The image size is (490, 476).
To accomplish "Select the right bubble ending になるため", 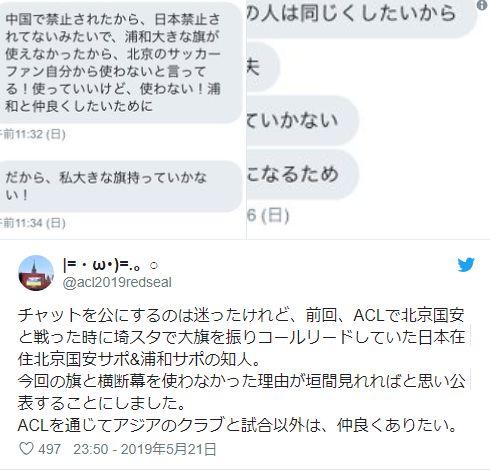I will pos(302,174).
